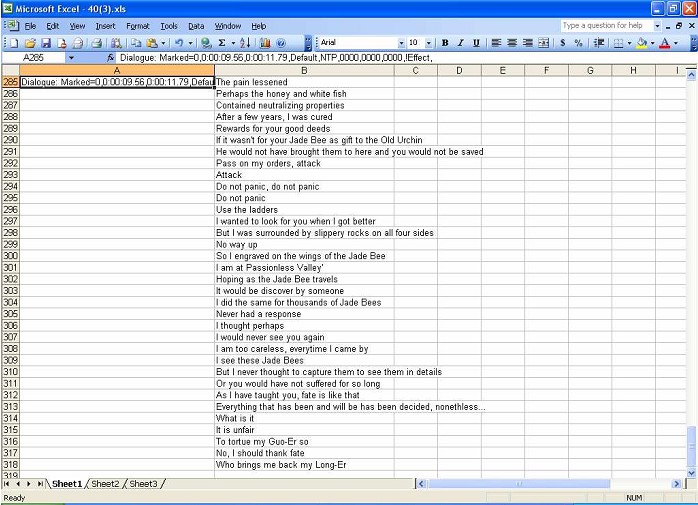Go to the first sheet tab arrow
This screenshot has height=505, width=698.
7,484
